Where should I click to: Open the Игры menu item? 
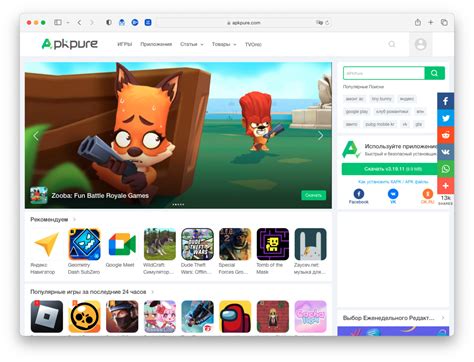125,44
